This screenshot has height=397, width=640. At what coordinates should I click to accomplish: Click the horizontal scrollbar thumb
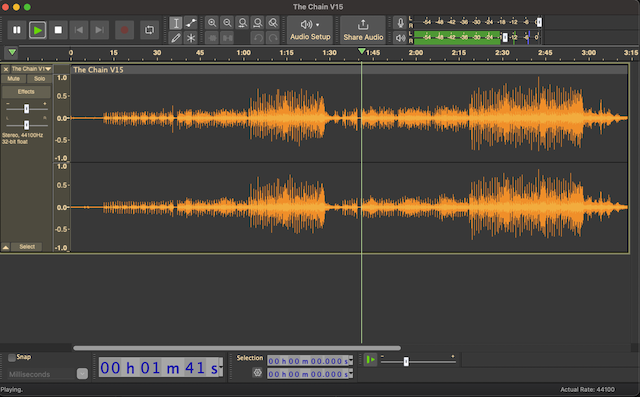(x=237, y=348)
